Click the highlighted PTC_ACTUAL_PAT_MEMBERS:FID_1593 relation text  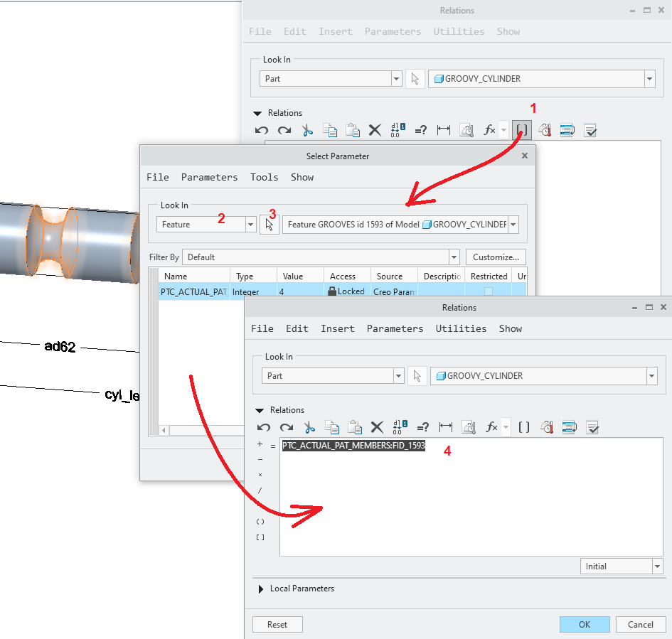(x=353, y=446)
